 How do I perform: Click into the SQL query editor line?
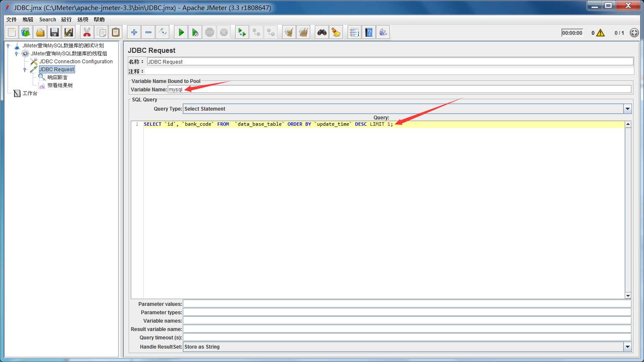pyautogui.click(x=384, y=124)
